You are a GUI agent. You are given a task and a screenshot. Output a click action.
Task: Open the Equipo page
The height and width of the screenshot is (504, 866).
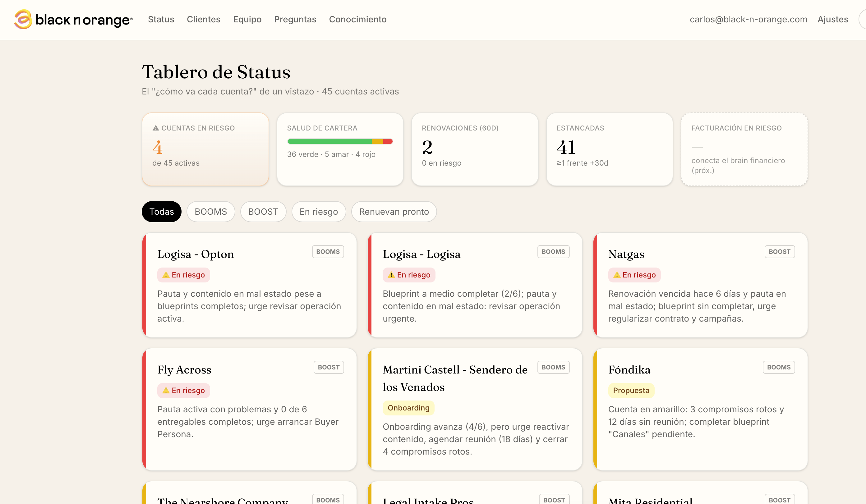point(247,20)
